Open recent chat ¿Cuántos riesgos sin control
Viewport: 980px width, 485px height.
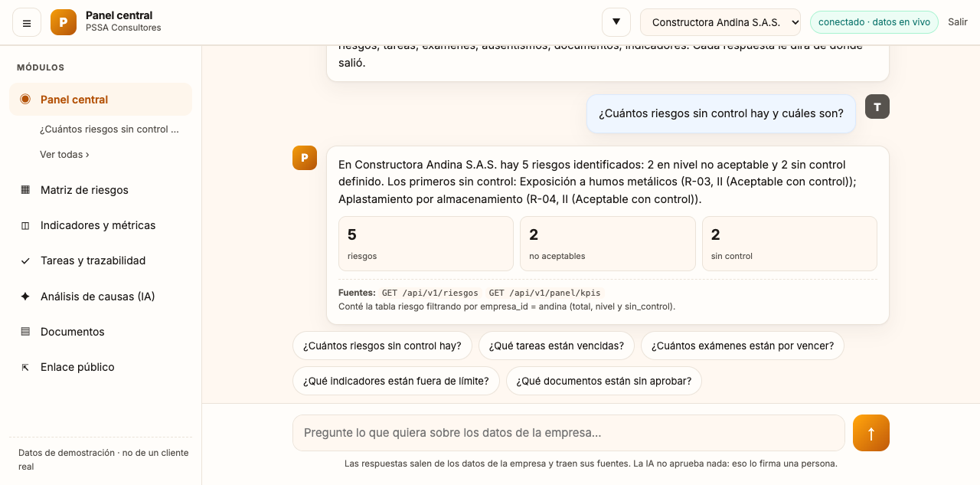109,129
